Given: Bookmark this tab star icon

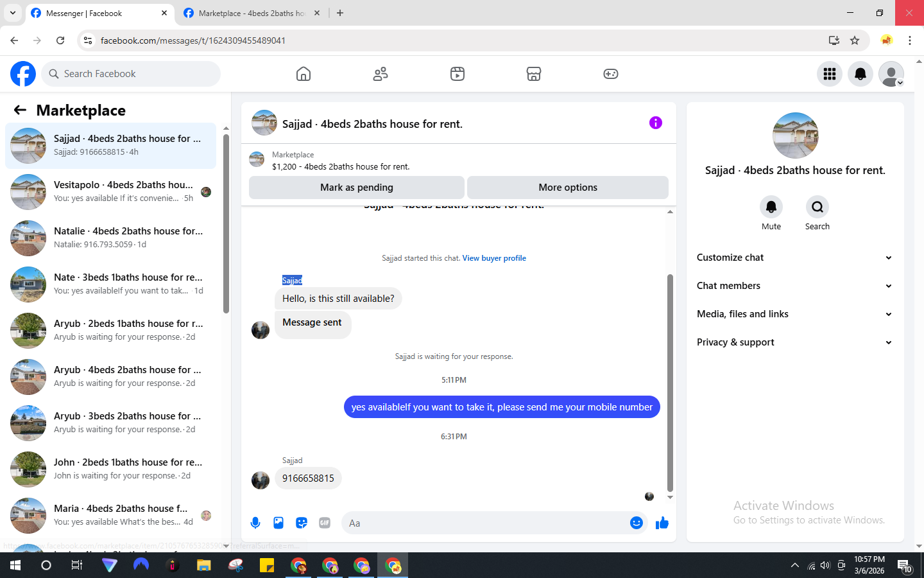Looking at the screenshot, I should click(x=855, y=40).
